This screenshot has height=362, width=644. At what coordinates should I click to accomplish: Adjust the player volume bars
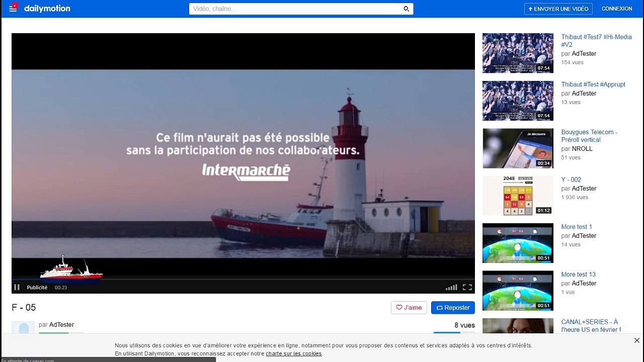tap(451, 287)
